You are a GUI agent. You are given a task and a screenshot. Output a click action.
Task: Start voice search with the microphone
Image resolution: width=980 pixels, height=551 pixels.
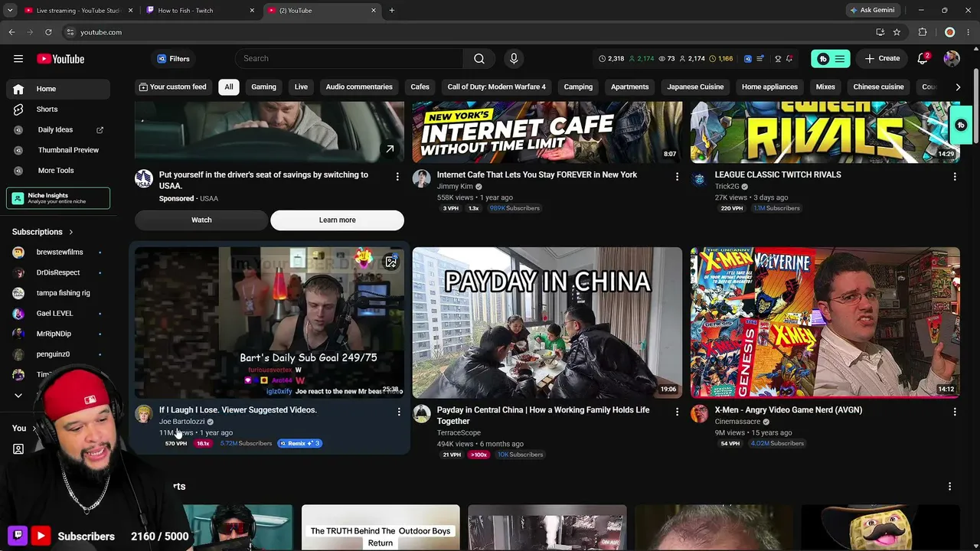514,59
